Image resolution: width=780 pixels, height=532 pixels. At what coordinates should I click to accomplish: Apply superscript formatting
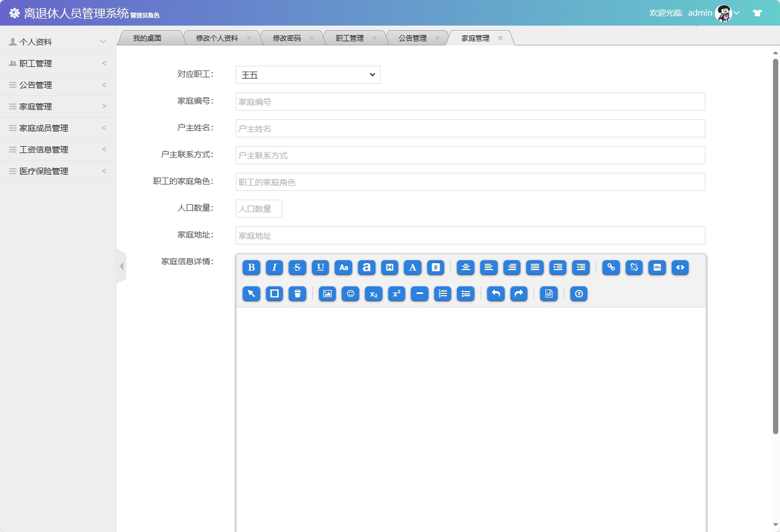coord(396,294)
